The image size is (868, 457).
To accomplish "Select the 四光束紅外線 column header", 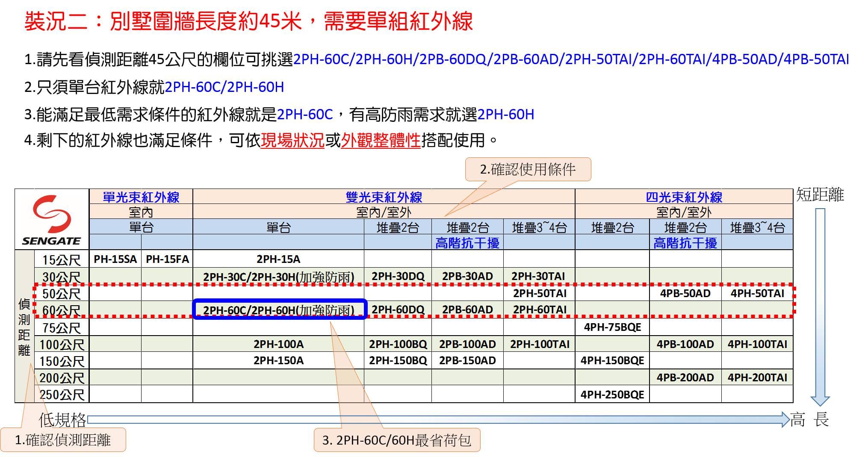I will (684, 197).
